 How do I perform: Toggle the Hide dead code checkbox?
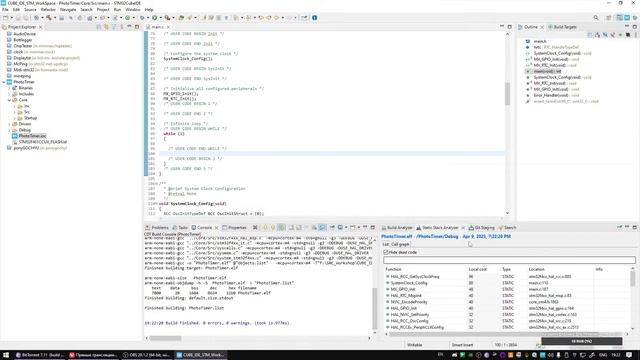[x=386, y=252]
